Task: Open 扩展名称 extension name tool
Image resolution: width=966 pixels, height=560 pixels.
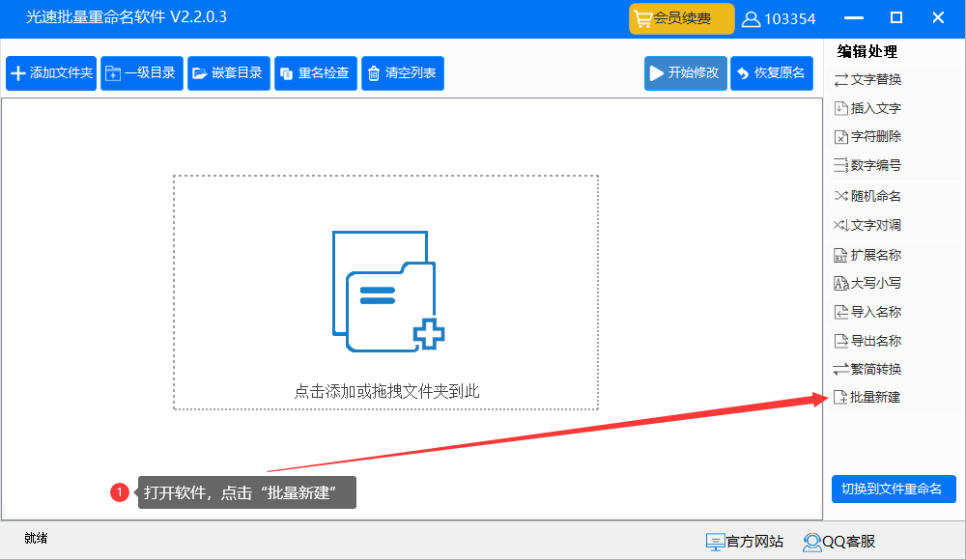Action: pos(867,255)
